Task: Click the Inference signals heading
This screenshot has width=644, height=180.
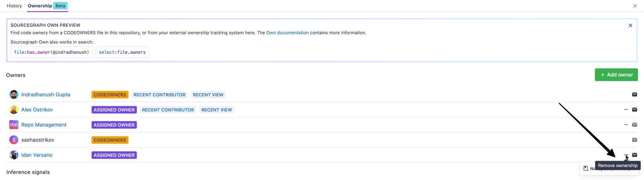Action: tap(28, 172)
